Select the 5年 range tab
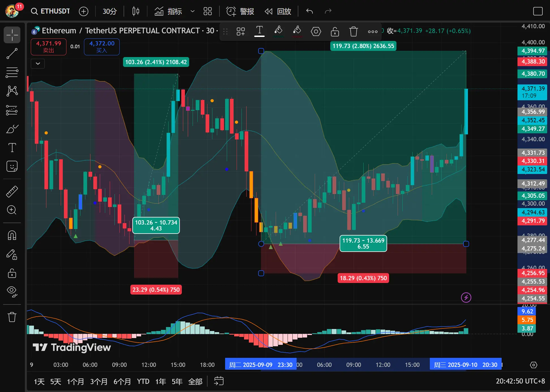 click(x=177, y=382)
